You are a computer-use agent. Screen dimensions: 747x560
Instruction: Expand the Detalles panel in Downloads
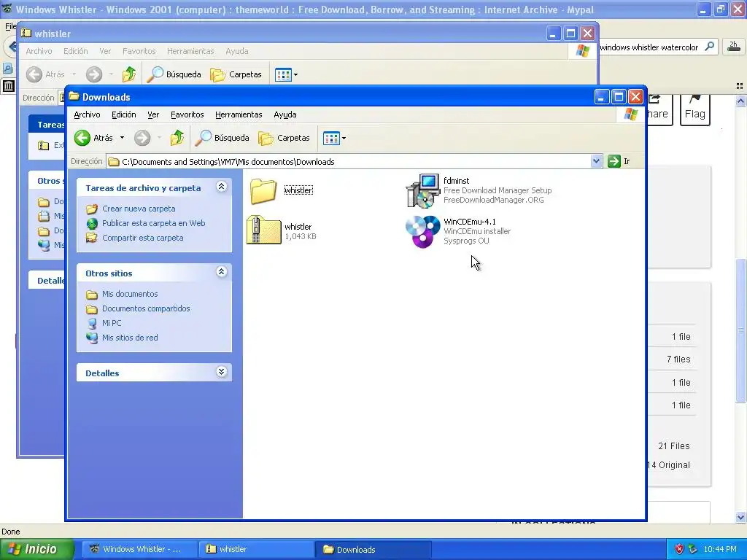(221, 371)
